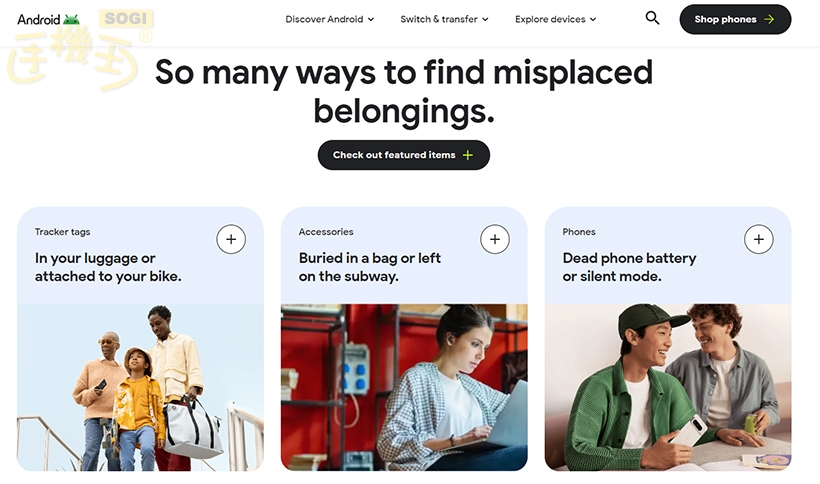Open the family with luggage photo
Screen dimensions: 820x484
point(140,387)
